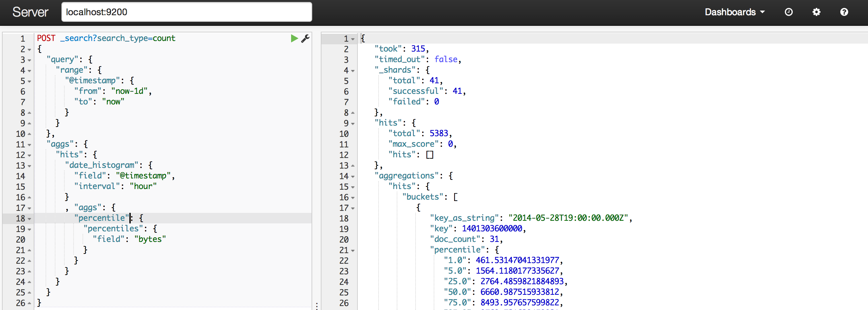Collapse the response "hits" block on line 9
868x310 pixels.
(x=353, y=124)
